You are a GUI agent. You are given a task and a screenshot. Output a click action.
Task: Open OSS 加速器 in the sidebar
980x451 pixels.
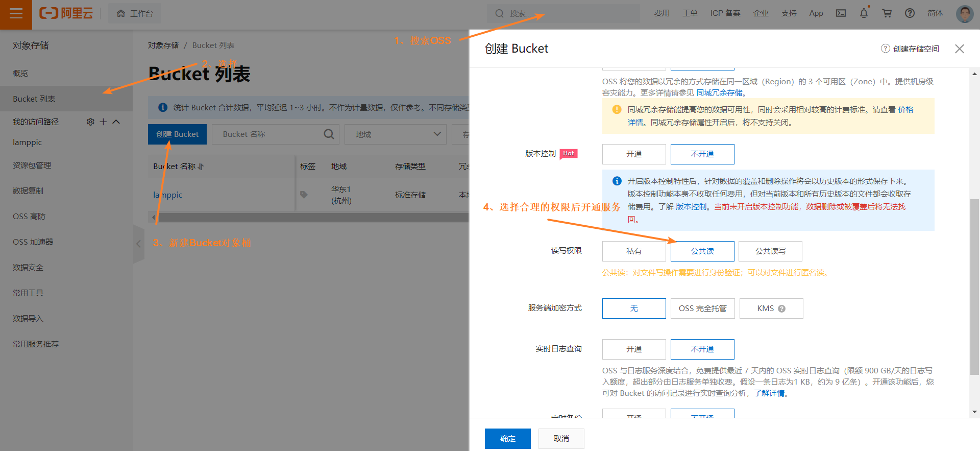[33, 242]
